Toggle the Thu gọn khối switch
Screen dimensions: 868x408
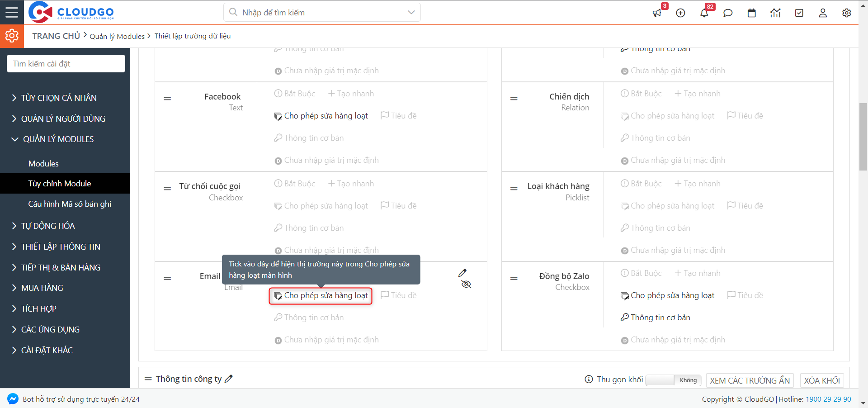pyautogui.click(x=673, y=380)
